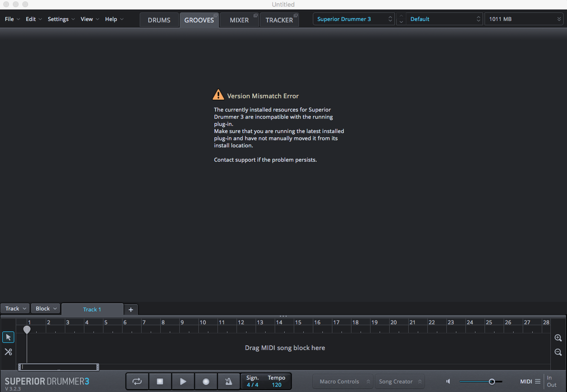Click the warning triangle icon
This screenshot has height=392, width=567.
[218, 95]
